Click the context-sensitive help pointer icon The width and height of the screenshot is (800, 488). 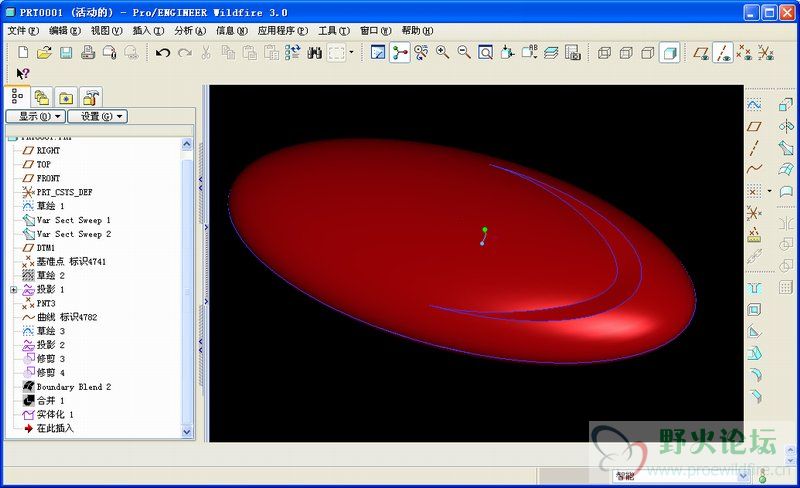(x=22, y=74)
